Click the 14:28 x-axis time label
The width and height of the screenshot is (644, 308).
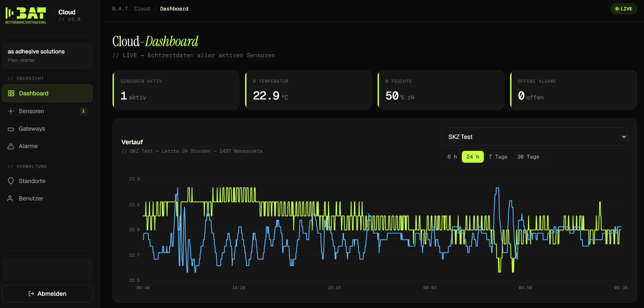(x=239, y=288)
